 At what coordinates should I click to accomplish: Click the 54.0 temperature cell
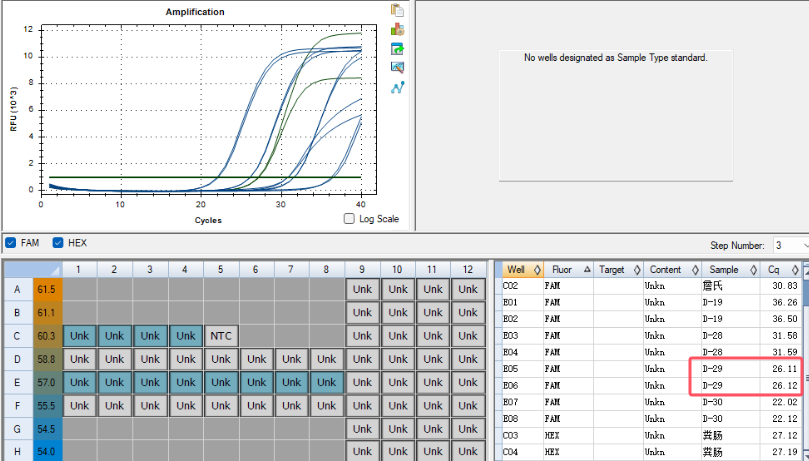(x=47, y=451)
